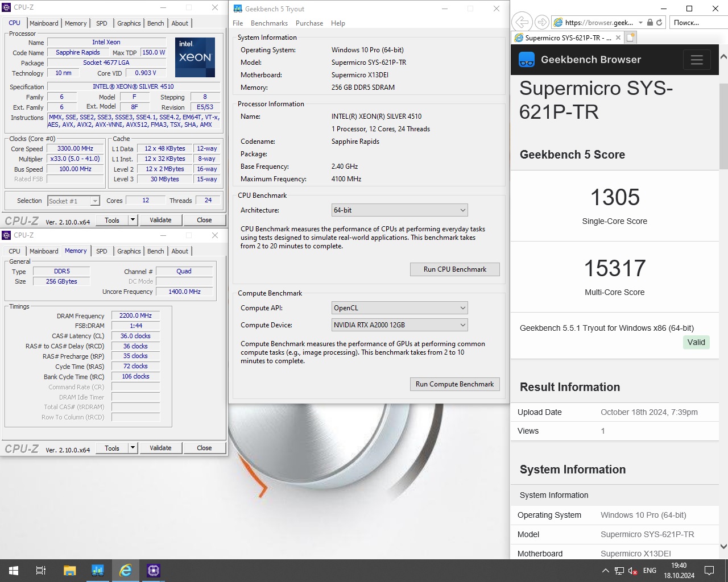Open File menu in Geekbench
This screenshot has height=582, width=728.
click(x=238, y=23)
